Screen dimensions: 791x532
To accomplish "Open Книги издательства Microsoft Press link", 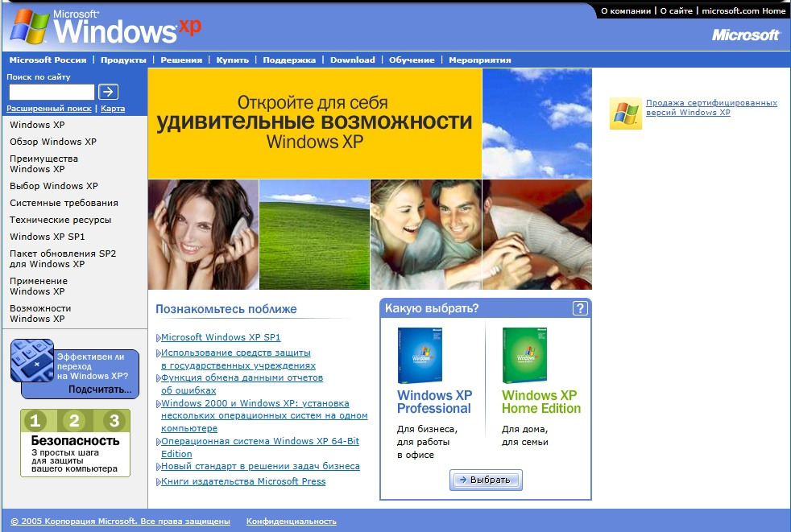I will 243,481.
